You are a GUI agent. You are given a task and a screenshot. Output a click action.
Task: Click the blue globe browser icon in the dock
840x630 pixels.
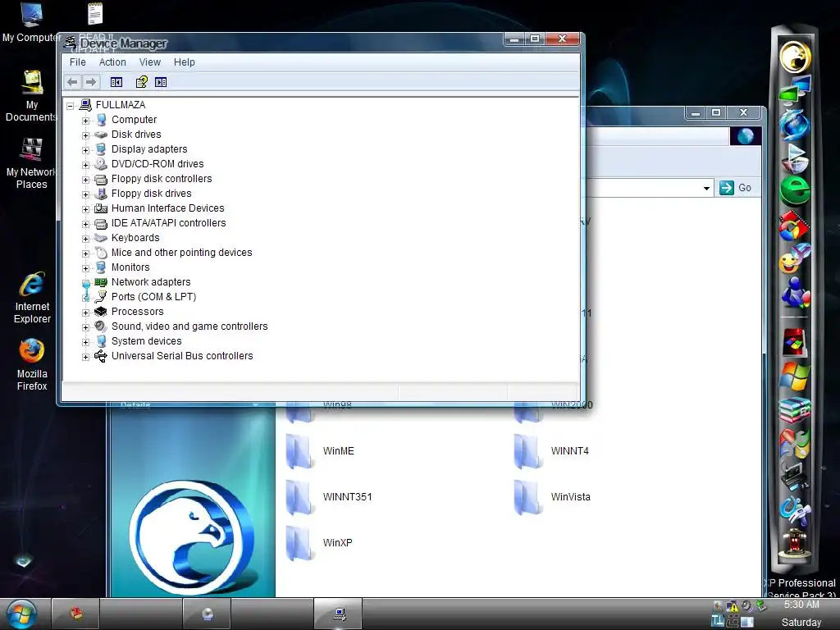(794, 124)
